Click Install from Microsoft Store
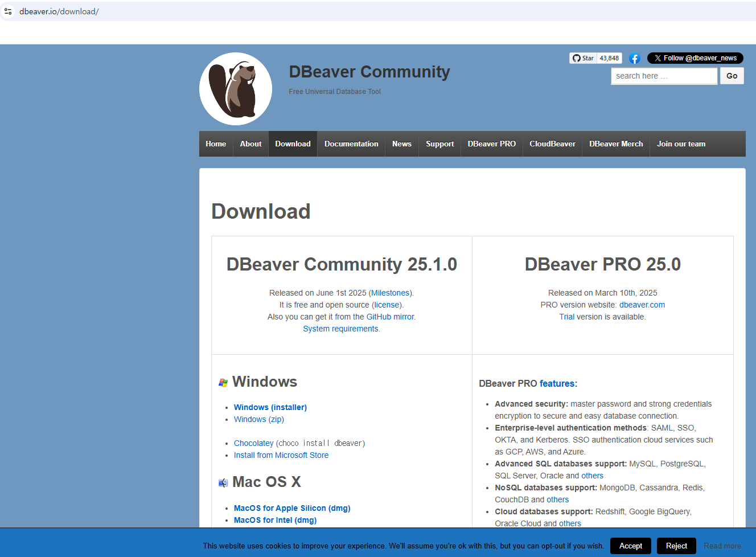 [x=281, y=455]
